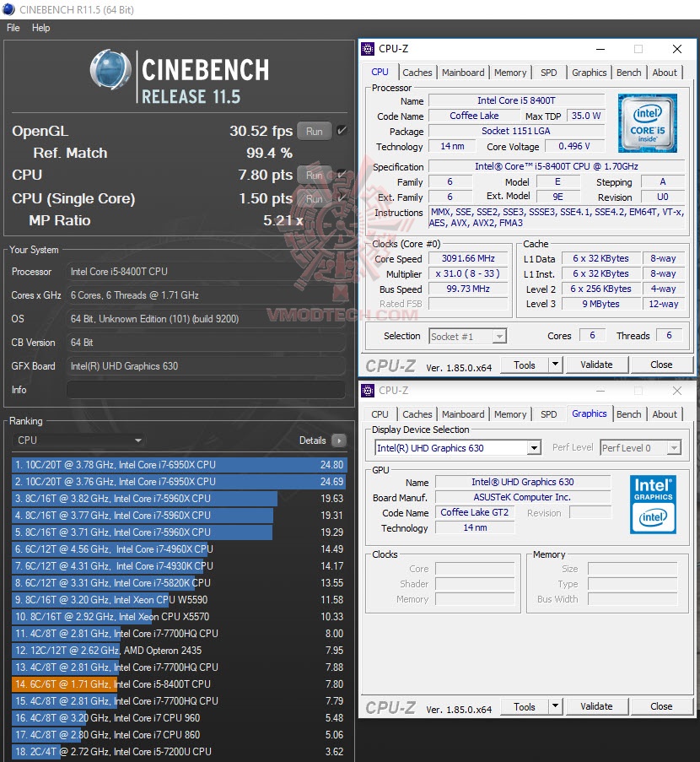Screen dimensions: 700x762
Task: Select ranking row 1 i7-6950X 24.80
Action: tap(179, 465)
